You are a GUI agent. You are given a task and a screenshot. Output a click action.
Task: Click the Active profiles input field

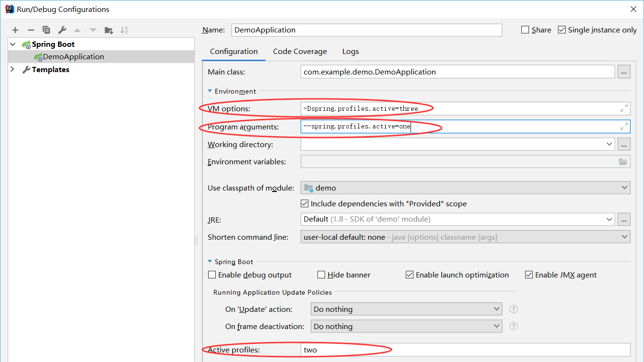click(465, 350)
